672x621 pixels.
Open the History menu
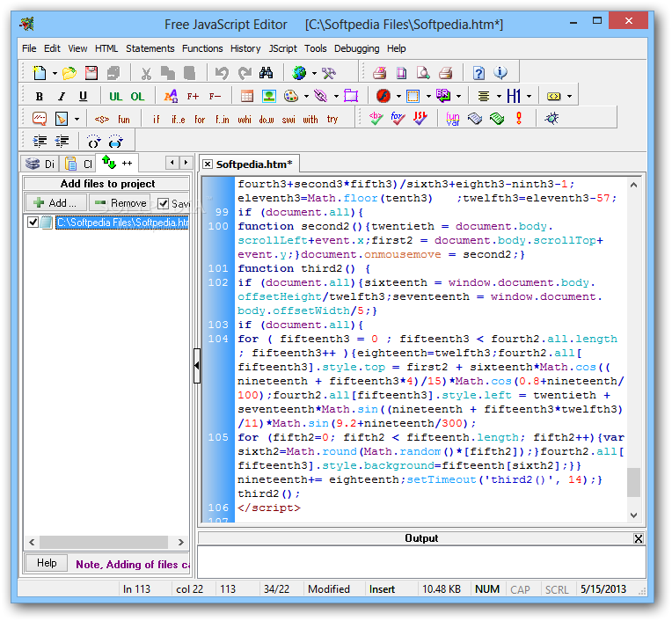pyautogui.click(x=245, y=49)
